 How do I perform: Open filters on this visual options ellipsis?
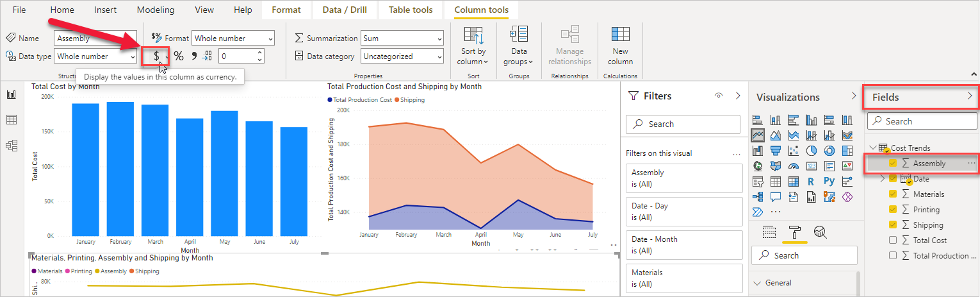(737, 153)
